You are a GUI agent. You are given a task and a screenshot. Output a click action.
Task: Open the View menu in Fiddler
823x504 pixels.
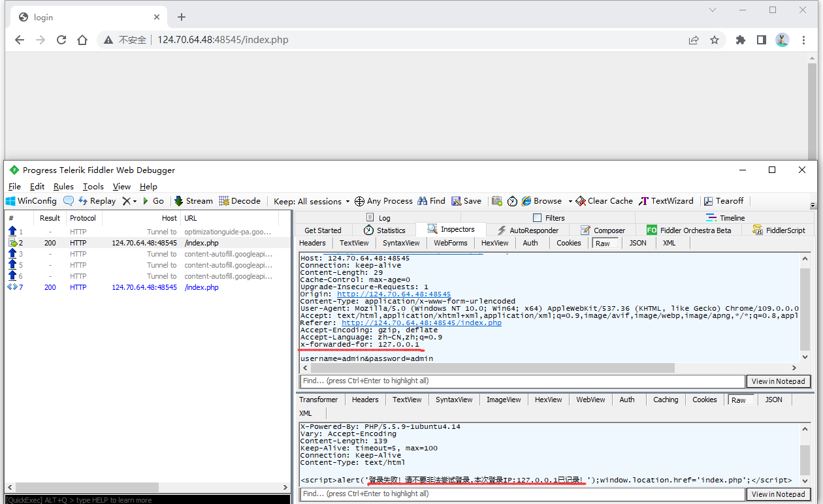(122, 186)
